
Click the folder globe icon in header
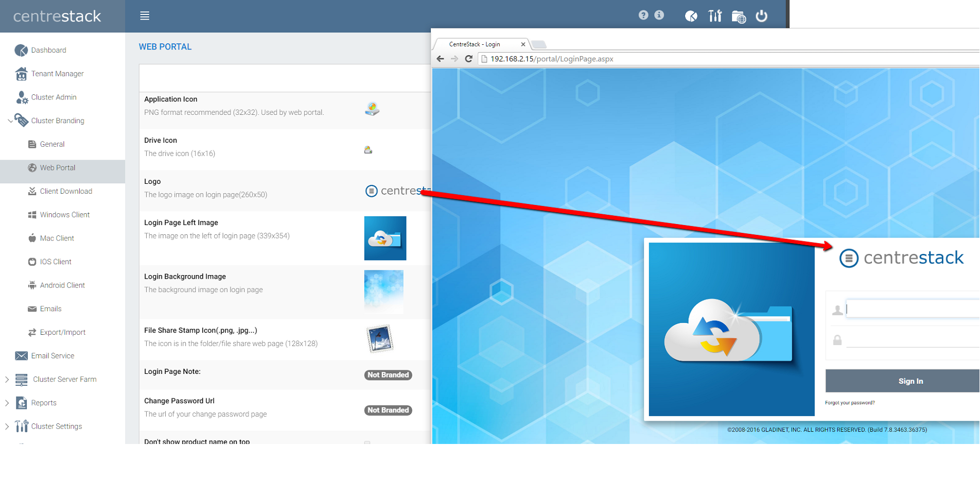(739, 16)
